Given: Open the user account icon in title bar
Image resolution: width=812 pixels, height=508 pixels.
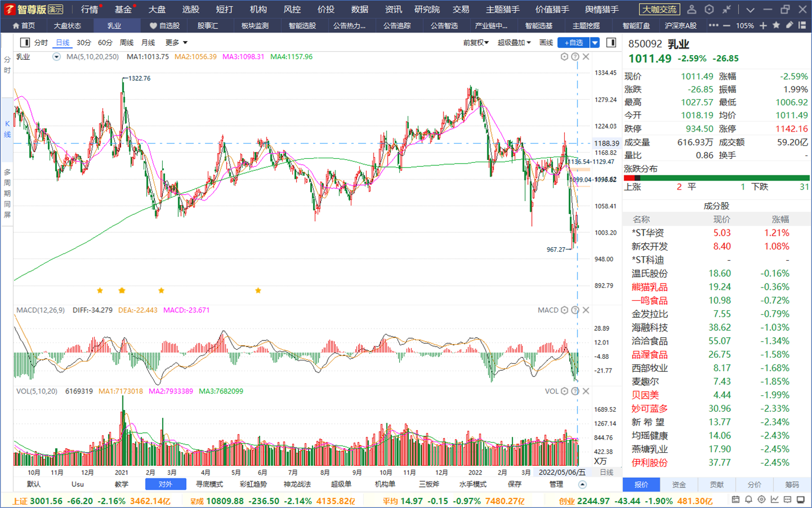Looking at the screenshot, I should pos(691,9).
